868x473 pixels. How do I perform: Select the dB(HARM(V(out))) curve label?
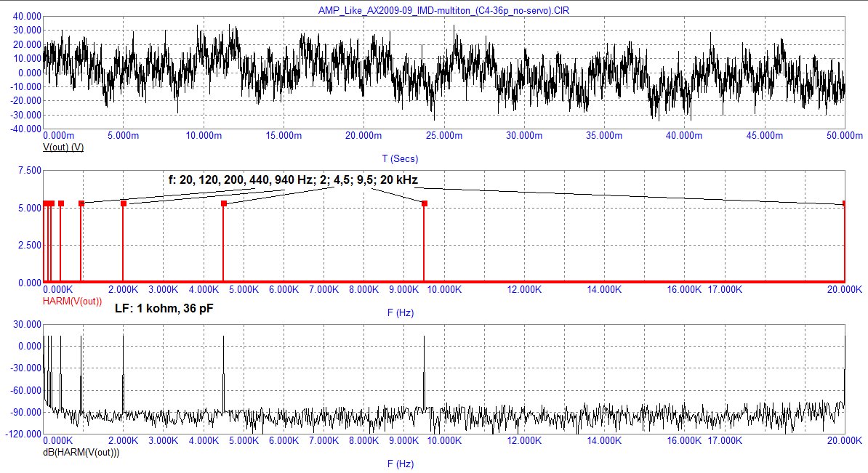click(81, 453)
